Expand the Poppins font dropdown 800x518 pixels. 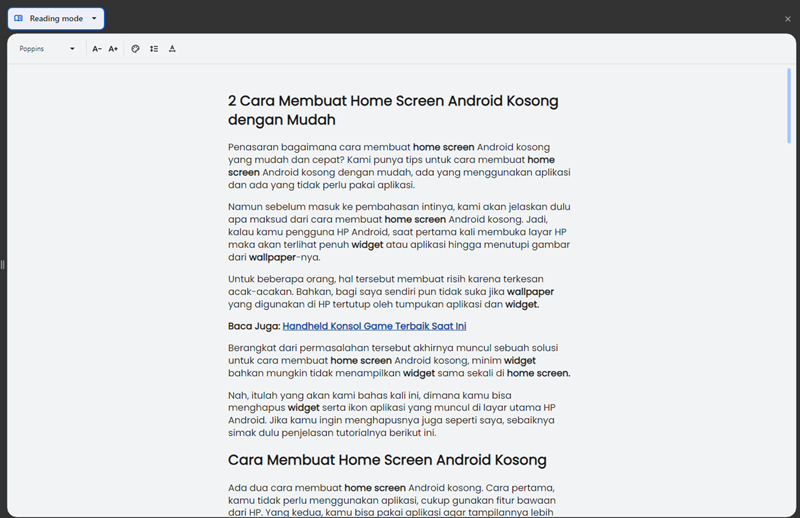[x=47, y=48]
